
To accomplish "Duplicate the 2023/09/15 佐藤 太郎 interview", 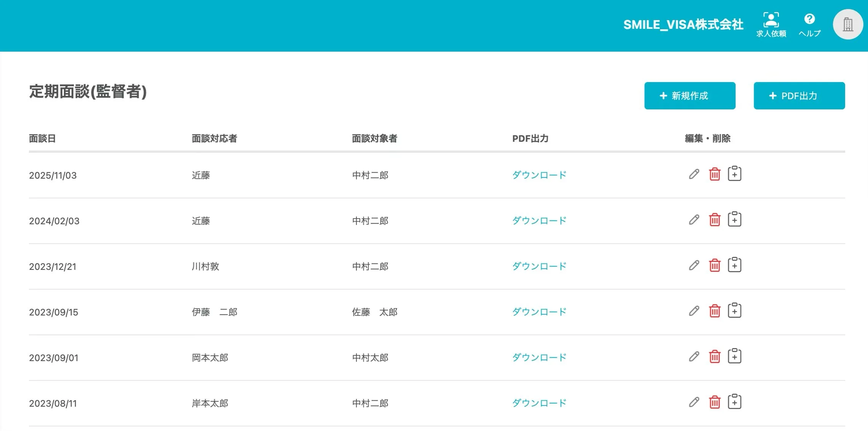I will 734,311.
